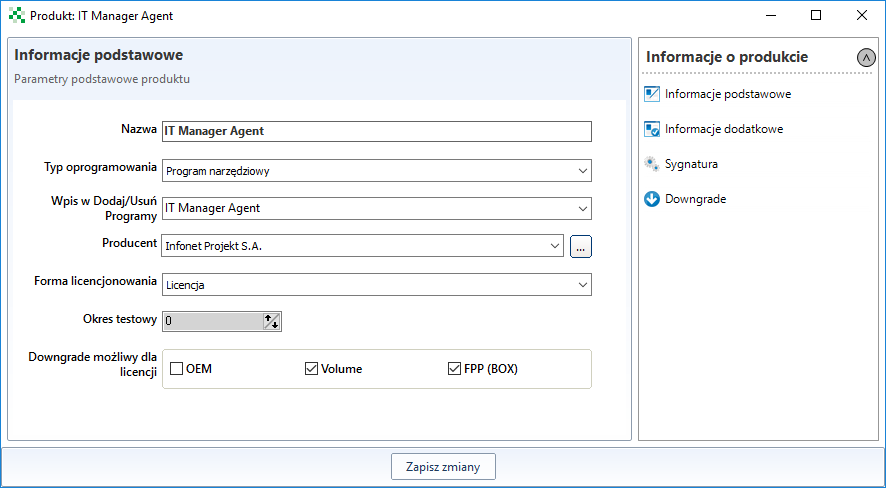Open Informacje dodatkowe section link
This screenshot has width=886, height=488.
point(724,129)
